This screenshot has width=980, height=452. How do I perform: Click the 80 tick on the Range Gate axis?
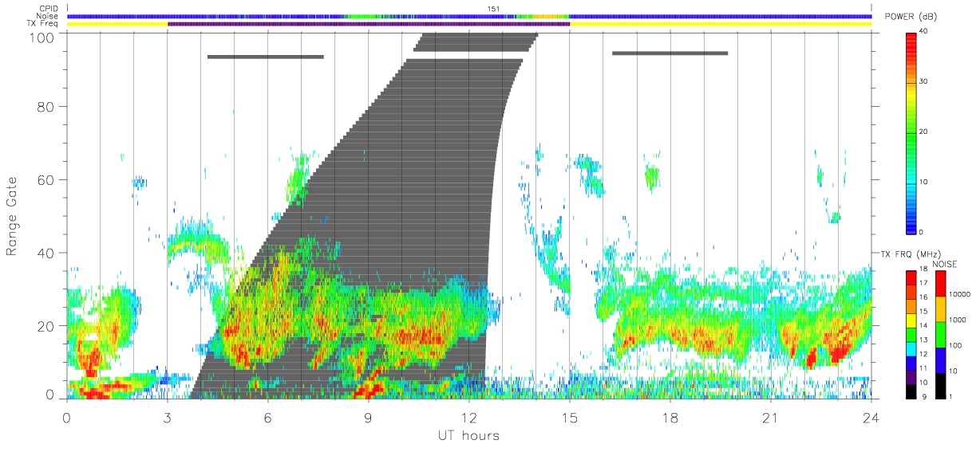[46, 107]
